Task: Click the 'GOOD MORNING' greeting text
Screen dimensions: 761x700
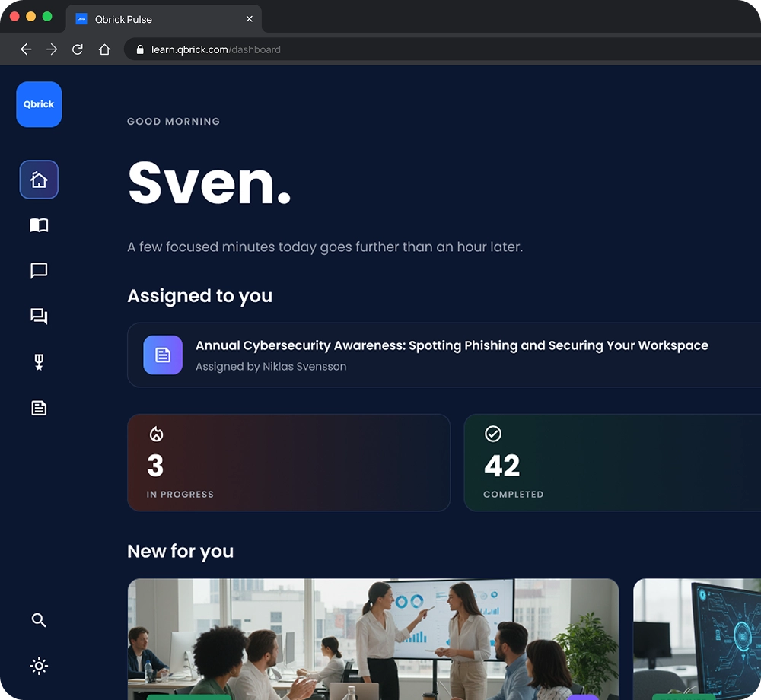Action: pos(174,121)
